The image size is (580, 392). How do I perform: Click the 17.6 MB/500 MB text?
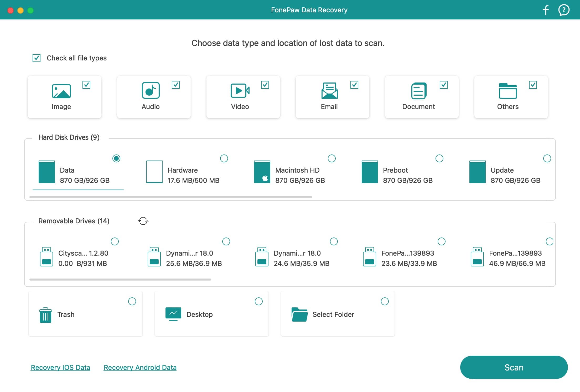coord(193,180)
